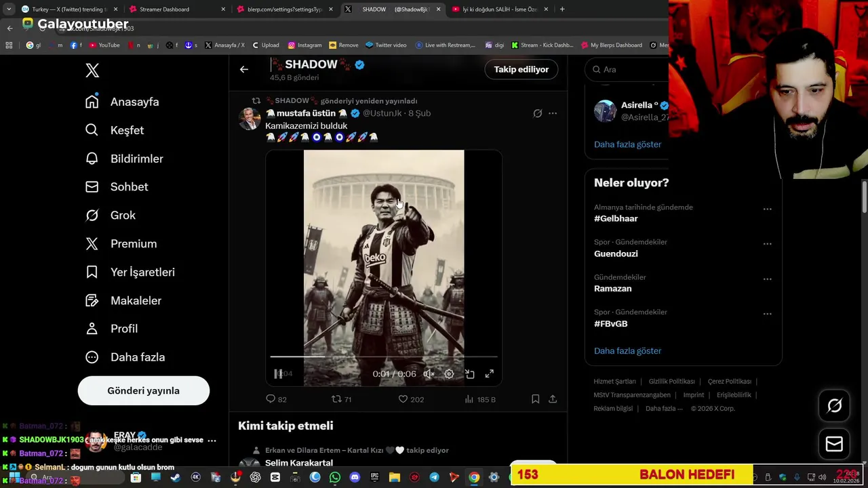The image size is (868, 488).
Task: Click the Ara search field
Action: [627, 69]
